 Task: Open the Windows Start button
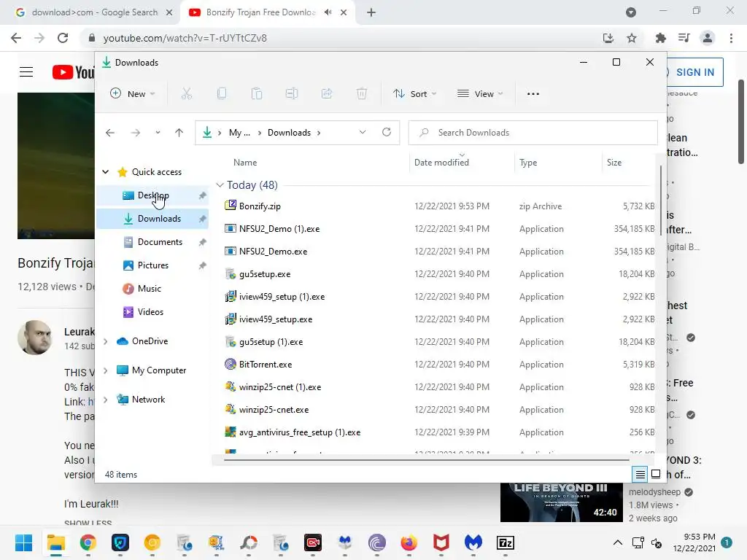pyautogui.click(x=23, y=542)
